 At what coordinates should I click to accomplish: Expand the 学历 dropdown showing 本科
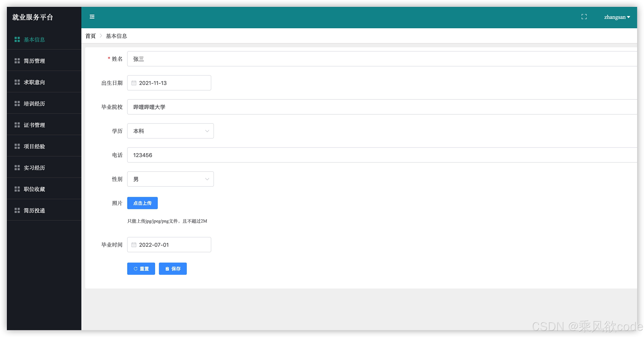click(x=170, y=131)
